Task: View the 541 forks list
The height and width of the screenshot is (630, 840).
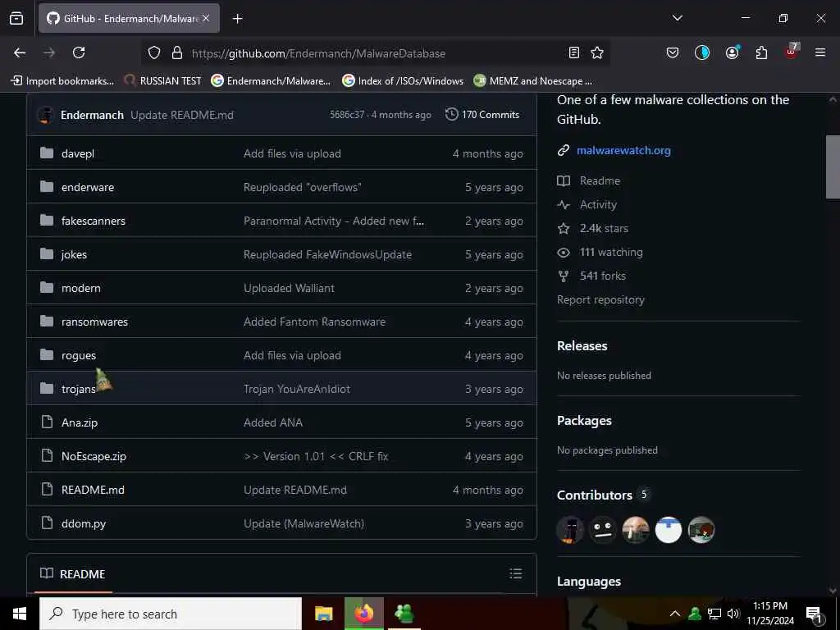Action: 603,276
